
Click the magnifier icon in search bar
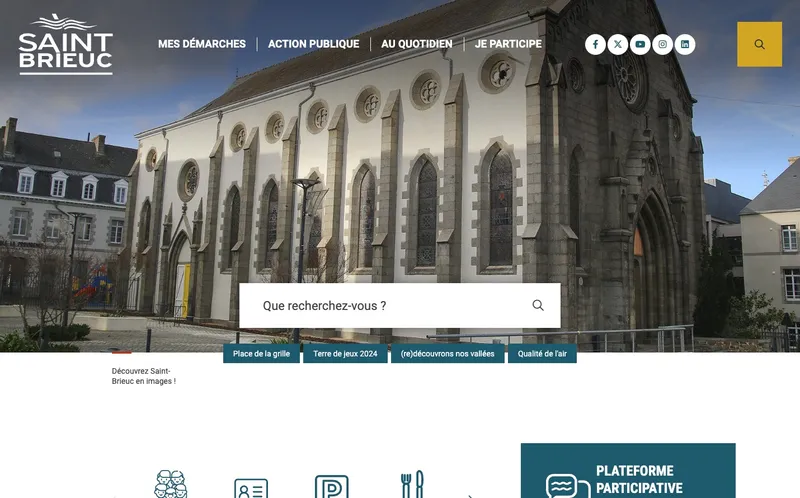(538, 305)
